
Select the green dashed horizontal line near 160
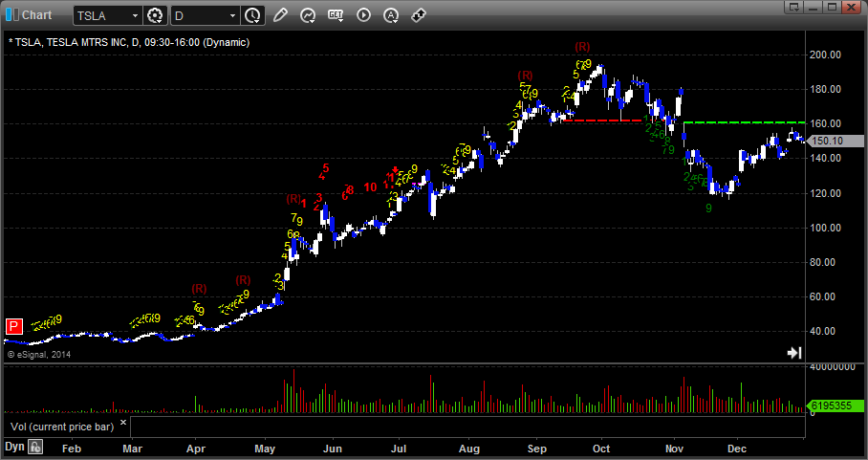pyautogui.click(x=745, y=121)
